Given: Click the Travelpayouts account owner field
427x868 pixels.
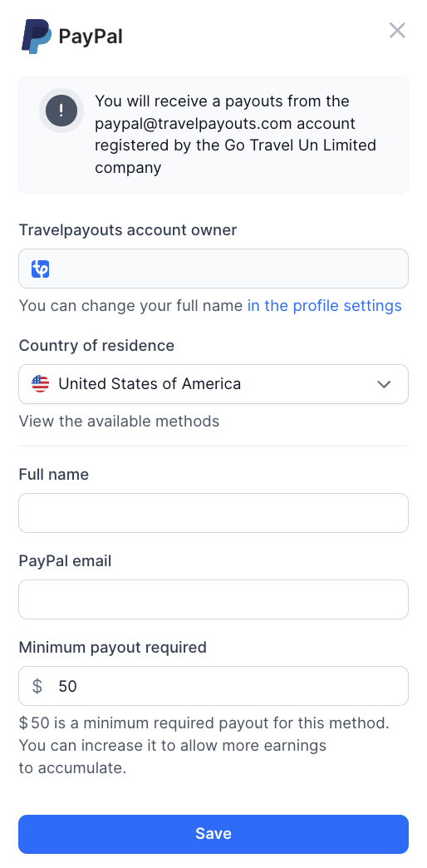Looking at the screenshot, I should point(213,269).
